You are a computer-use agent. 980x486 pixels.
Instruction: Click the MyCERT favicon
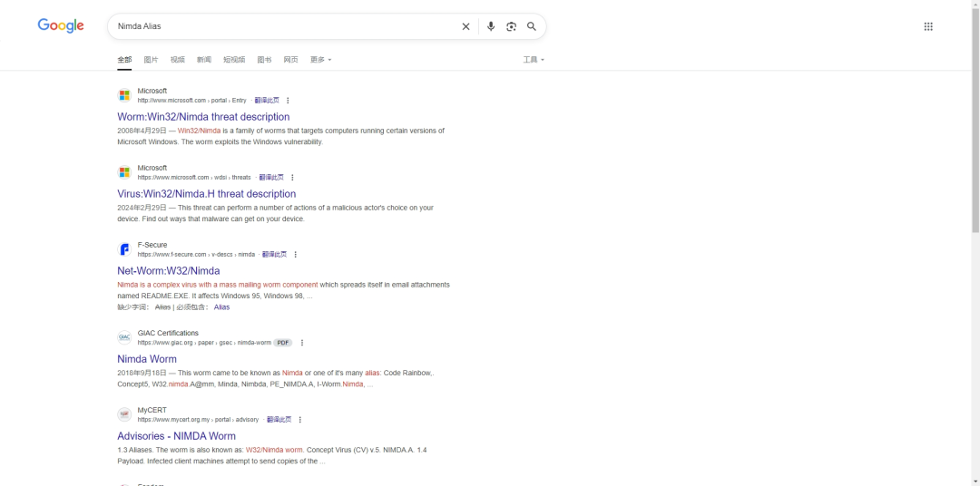(x=124, y=414)
